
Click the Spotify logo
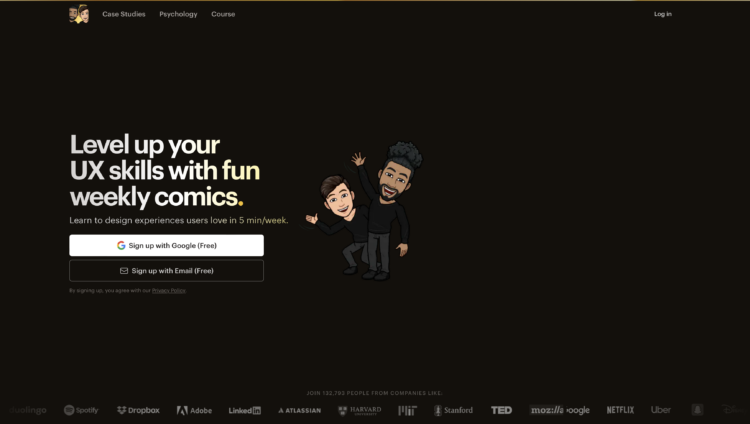81,410
